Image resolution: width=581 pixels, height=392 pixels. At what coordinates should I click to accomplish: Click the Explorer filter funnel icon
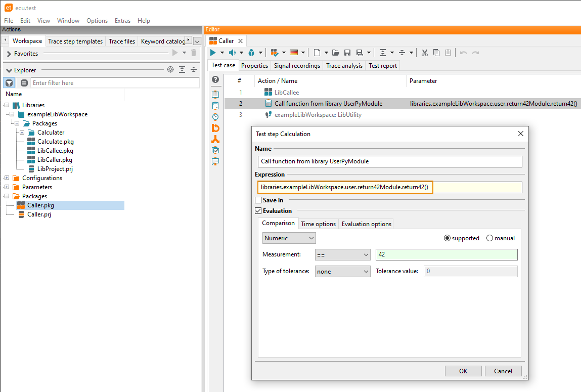pyautogui.click(x=9, y=83)
